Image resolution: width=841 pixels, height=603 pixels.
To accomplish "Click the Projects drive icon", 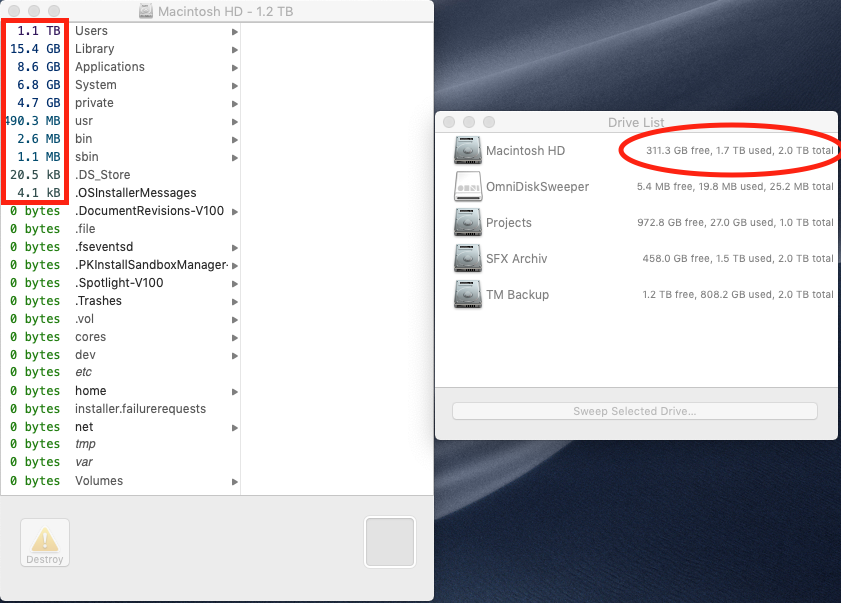I will coord(468,222).
